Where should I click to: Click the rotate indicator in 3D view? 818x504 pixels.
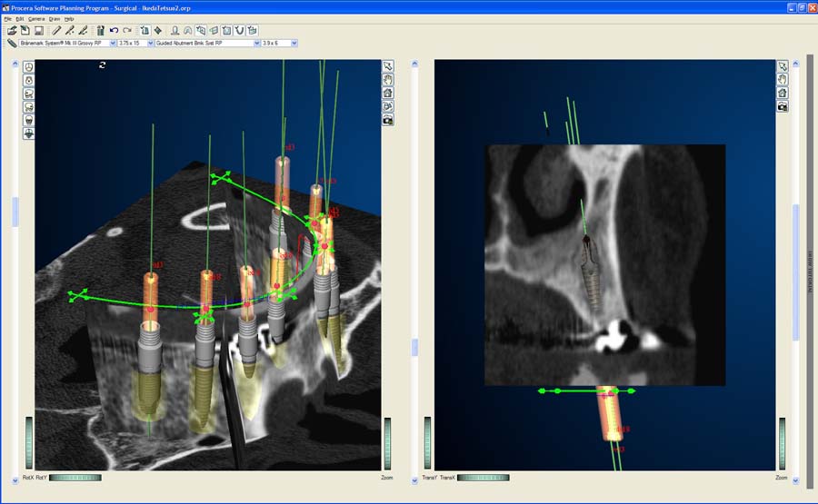click(x=102, y=64)
